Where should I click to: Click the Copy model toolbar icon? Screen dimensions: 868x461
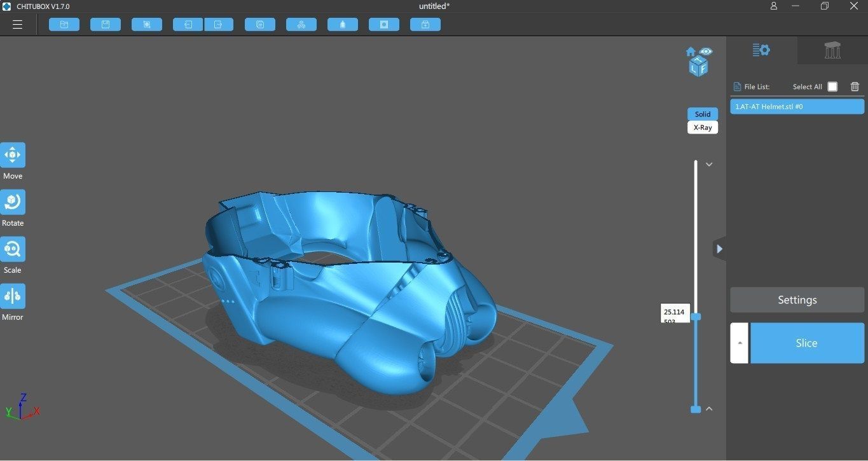coord(260,25)
